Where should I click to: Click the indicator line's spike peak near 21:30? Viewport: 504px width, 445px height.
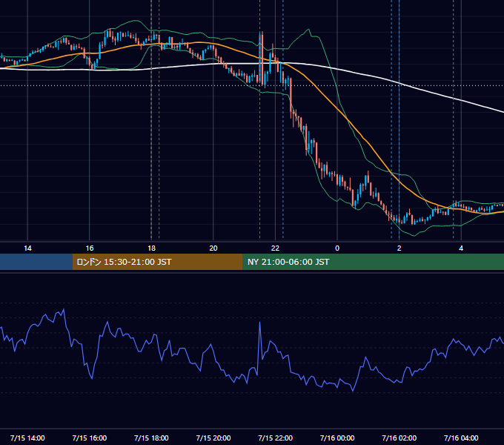(x=259, y=322)
